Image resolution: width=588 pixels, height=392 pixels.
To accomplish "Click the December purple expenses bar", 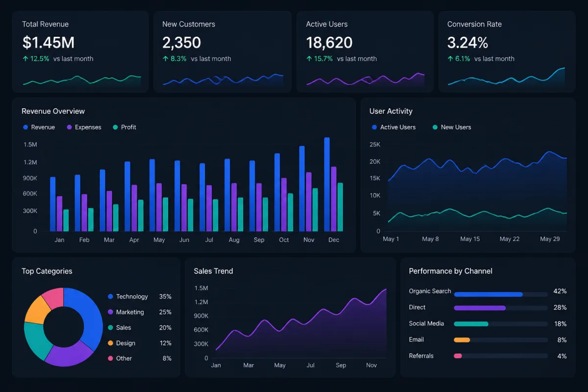I will pos(334,199).
